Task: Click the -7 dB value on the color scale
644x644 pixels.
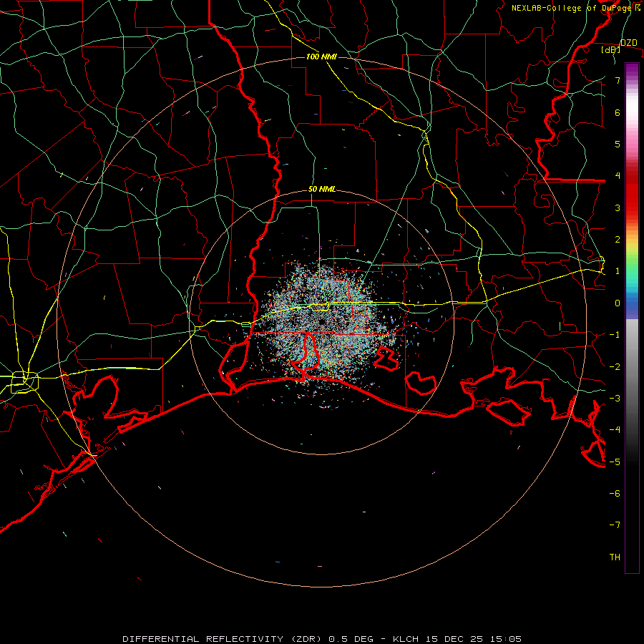Action: tap(615, 525)
